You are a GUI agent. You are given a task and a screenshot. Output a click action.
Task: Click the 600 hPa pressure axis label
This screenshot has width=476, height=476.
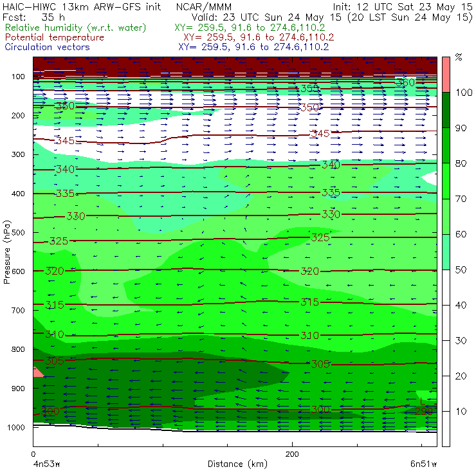[18, 271]
